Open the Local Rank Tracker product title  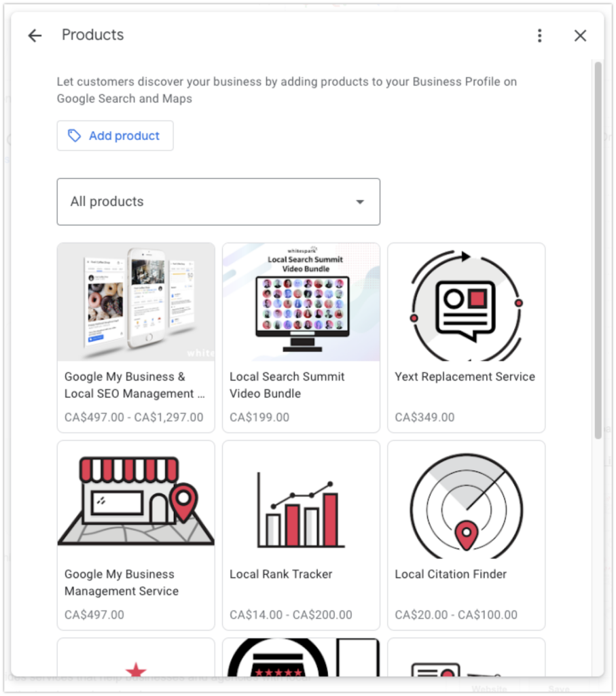[x=280, y=574]
